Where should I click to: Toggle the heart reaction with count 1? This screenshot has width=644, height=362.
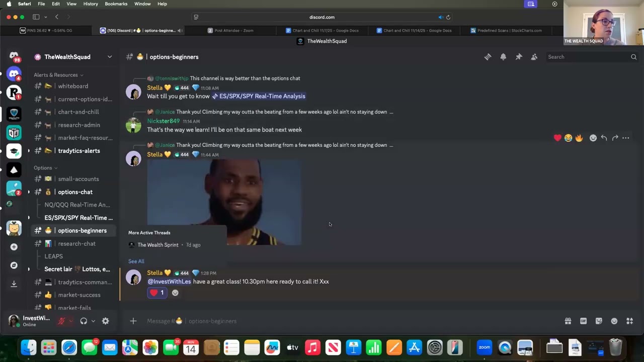pos(157,293)
